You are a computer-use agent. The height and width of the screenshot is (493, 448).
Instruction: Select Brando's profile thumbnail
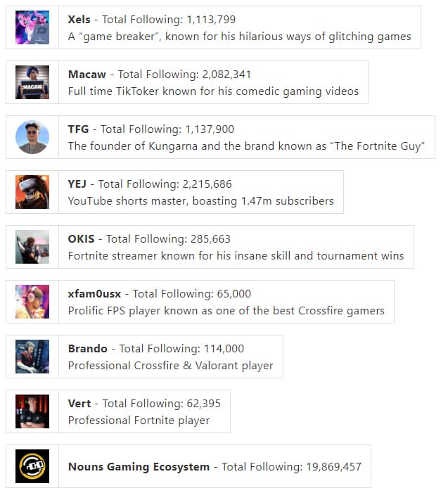(x=32, y=357)
